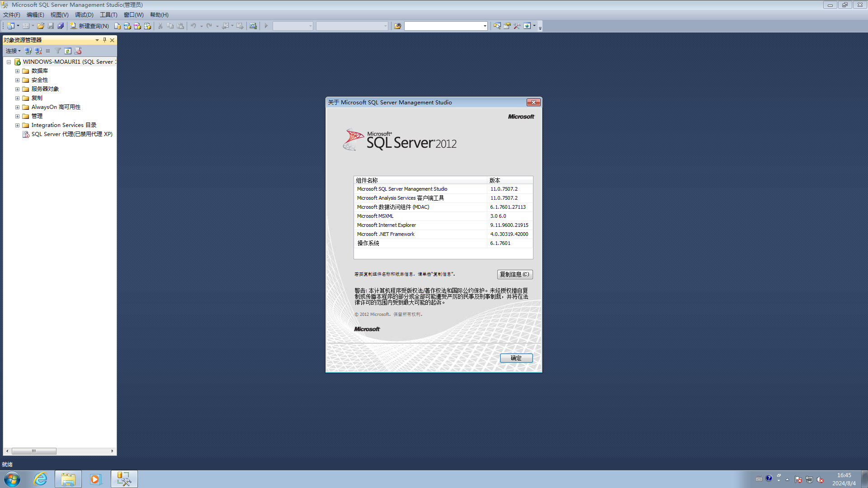Expand the 安全性 folder node

pos(17,80)
